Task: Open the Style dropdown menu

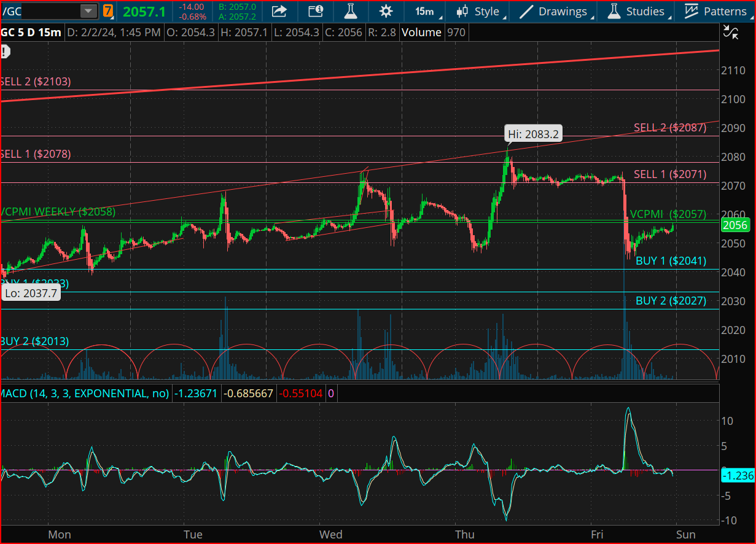Action: pyautogui.click(x=481, y=11)
